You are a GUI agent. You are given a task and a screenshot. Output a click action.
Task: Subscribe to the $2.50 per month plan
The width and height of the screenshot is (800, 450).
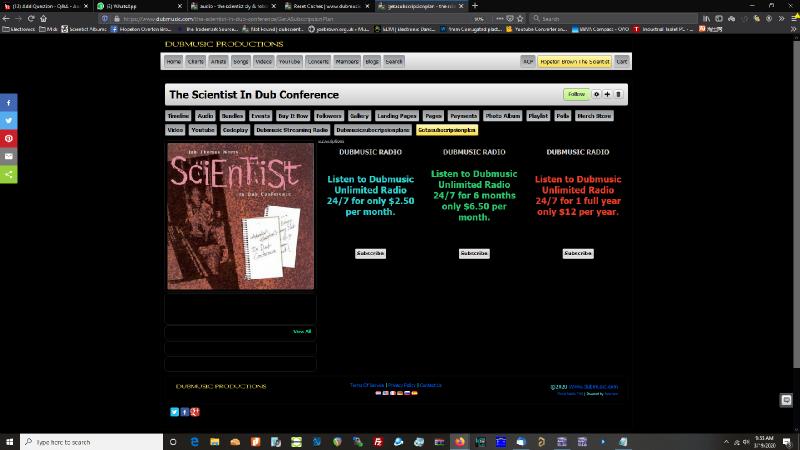(x=370, y=253)
